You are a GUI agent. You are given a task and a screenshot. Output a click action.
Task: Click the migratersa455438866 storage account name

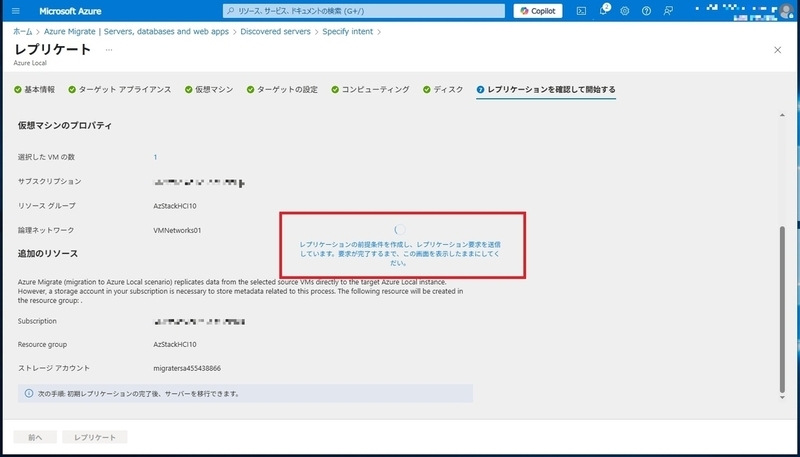point(187,368)
